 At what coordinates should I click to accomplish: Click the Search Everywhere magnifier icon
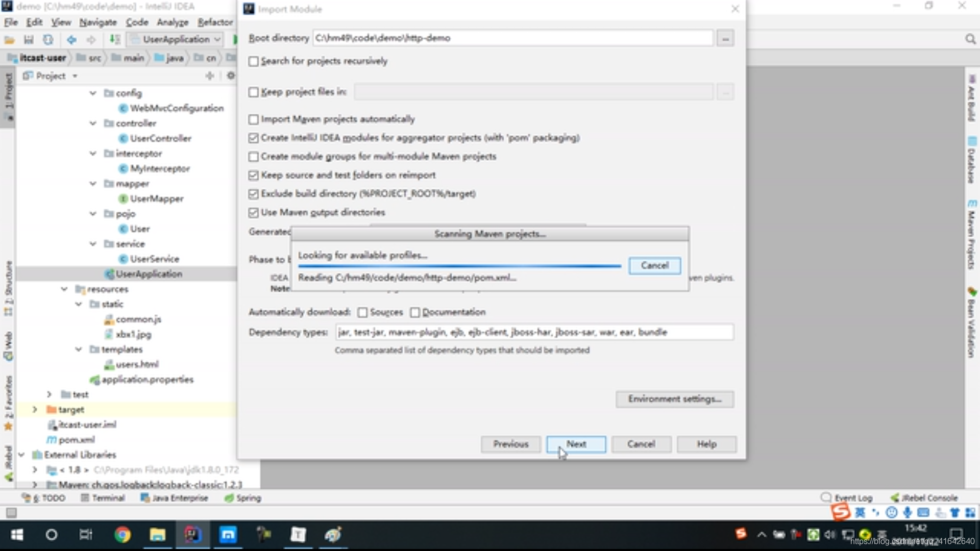[x=970, y=39]
